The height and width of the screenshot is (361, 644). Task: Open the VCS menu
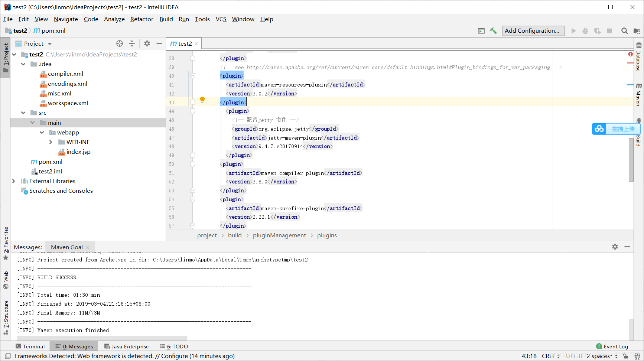(221, 19)
